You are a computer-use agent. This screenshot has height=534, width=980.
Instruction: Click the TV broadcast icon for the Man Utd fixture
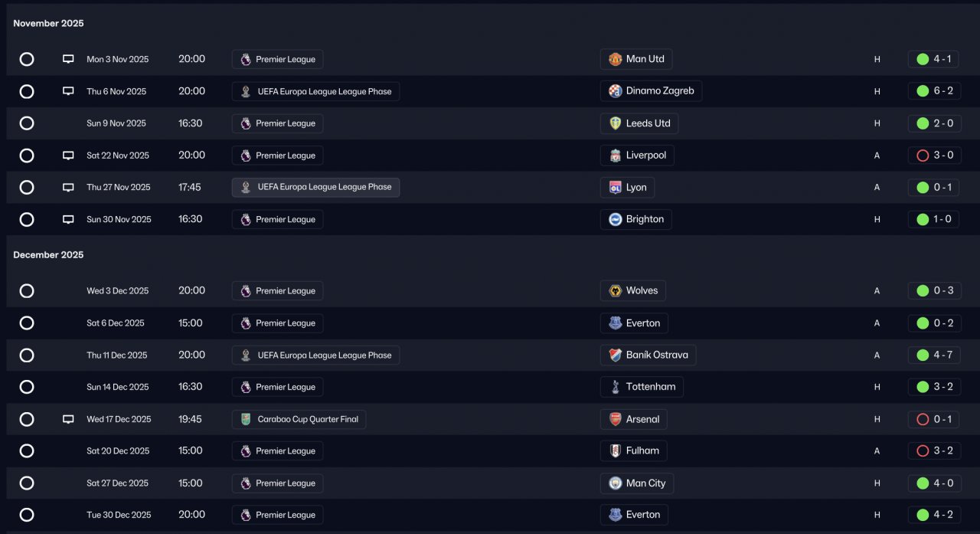pos(68,59)
